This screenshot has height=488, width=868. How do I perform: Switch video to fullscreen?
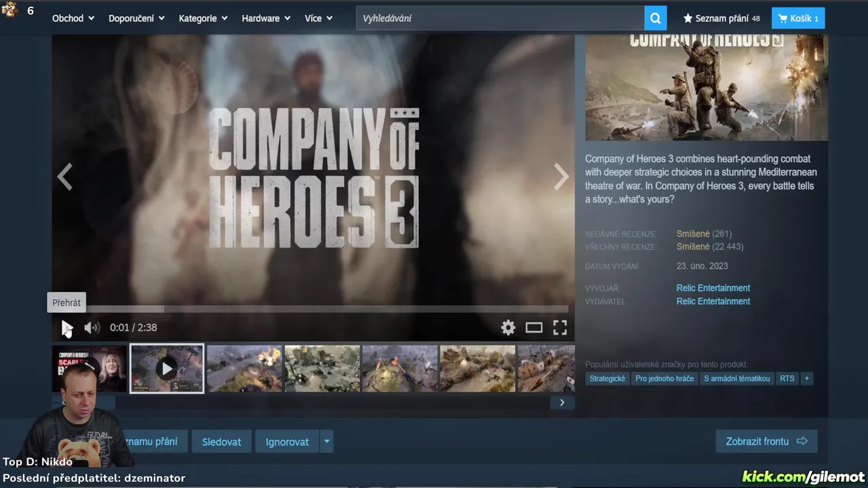point(559,328)
